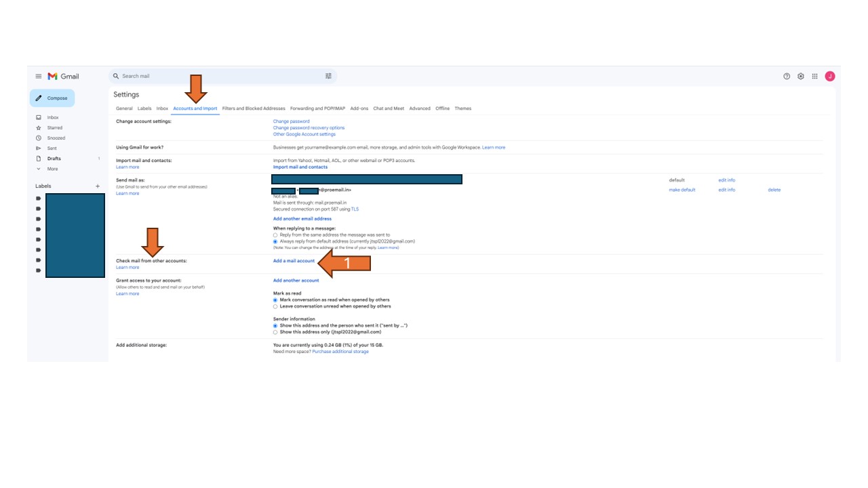The image size is (868, 488).
Task: Learn more under Grant access to your account
Action: 127,293
